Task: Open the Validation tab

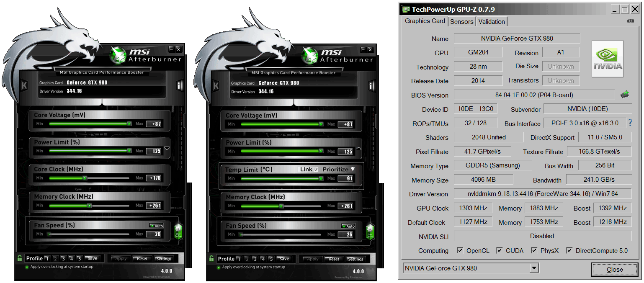Action: tap(492, 21)
